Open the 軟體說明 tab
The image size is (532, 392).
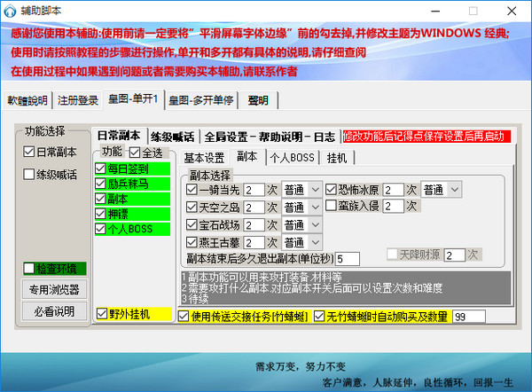27,100
